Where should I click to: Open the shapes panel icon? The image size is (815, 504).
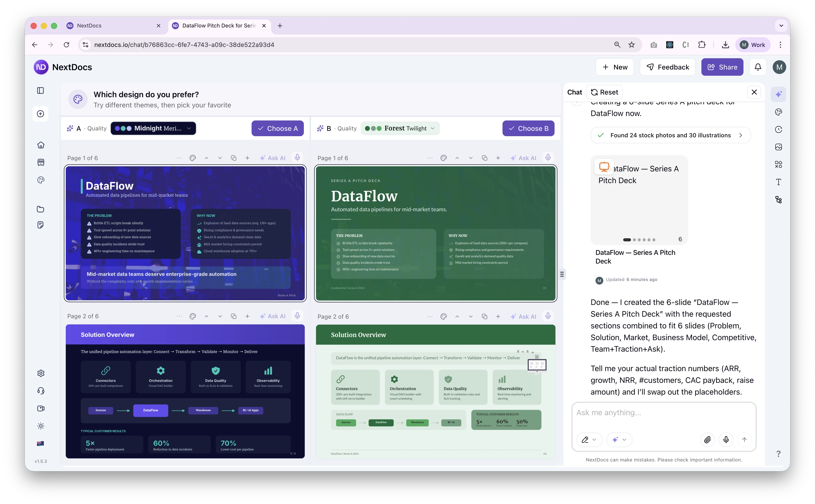(x=779, y=164)
